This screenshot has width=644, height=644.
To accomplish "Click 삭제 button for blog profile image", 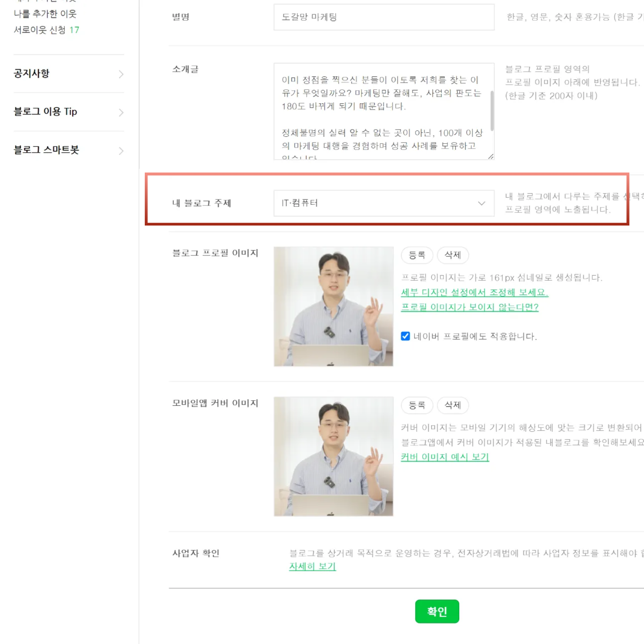I will (x=453, y=255).
